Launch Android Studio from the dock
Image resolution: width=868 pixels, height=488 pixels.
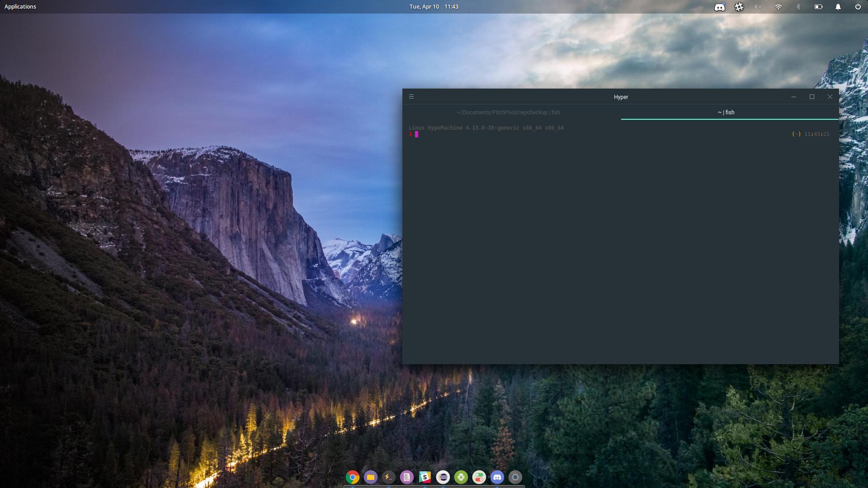pyautogui.click(x=461, y=477)
